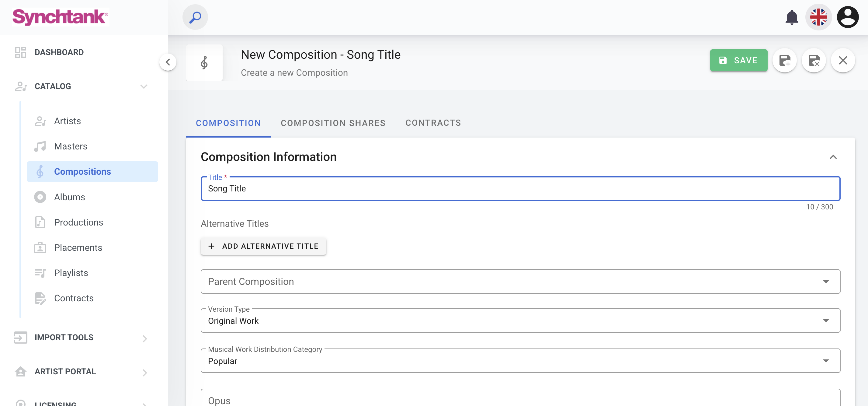The height and width of the screenshot is (406, 868).
Task: Click save and close icon
Action: click(x=814, y=61)
